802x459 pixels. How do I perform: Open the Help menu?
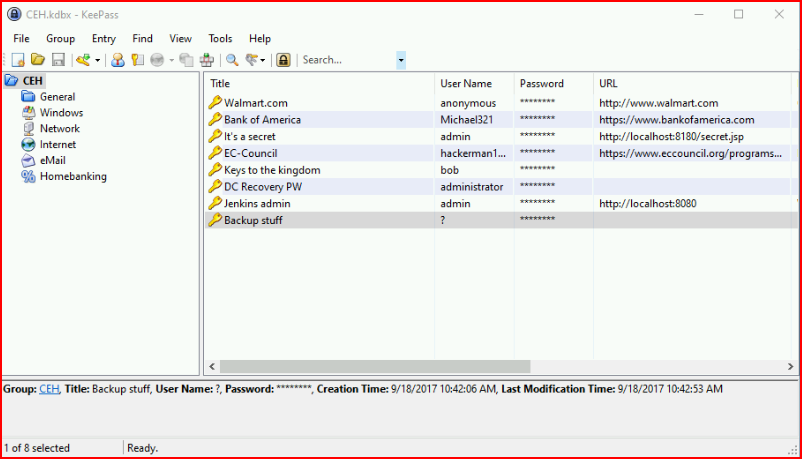coord(260,38)
